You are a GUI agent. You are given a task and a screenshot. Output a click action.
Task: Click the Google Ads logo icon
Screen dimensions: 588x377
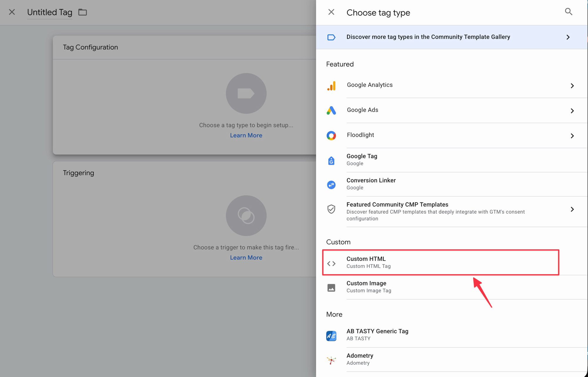tap(331, 111)
